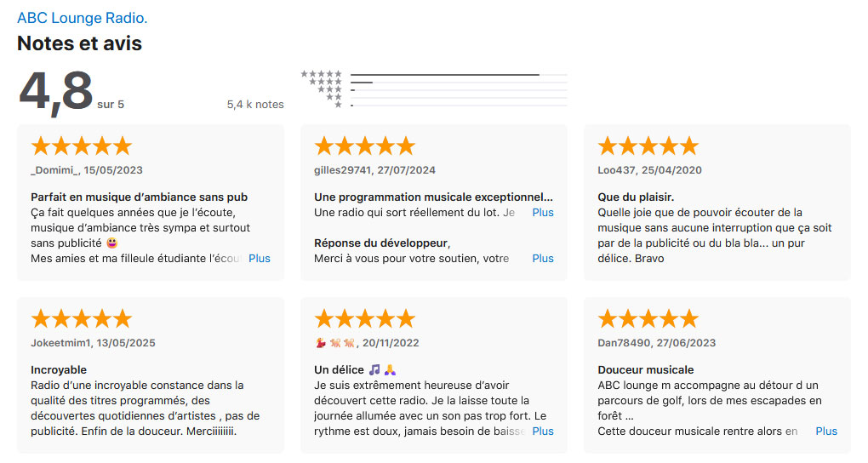The height and width of the screenshot is (463, 868).
Task: Expand the developer response with Plus
Action: pyautogui.click(x=543, y=258)
